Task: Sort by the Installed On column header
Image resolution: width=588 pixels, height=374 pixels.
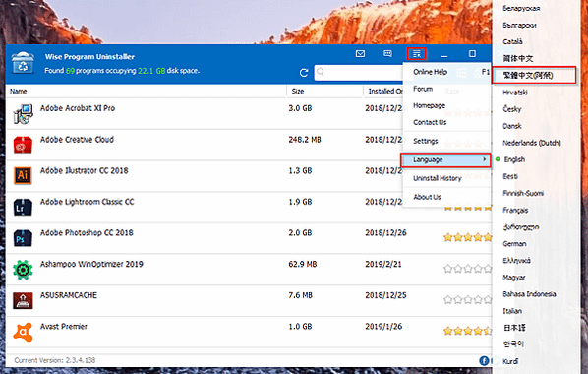Action: pos(385,92)
